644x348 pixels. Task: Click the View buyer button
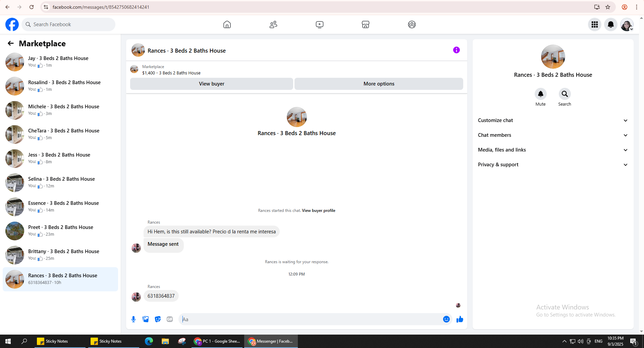pos(212,84)
